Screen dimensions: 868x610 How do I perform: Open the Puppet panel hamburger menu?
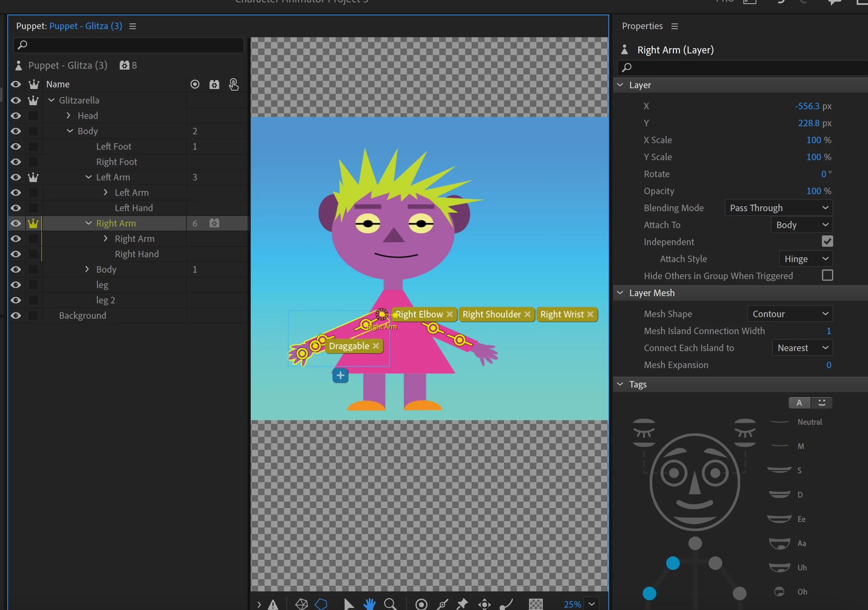pyautogui.click(x=133, y=26)
